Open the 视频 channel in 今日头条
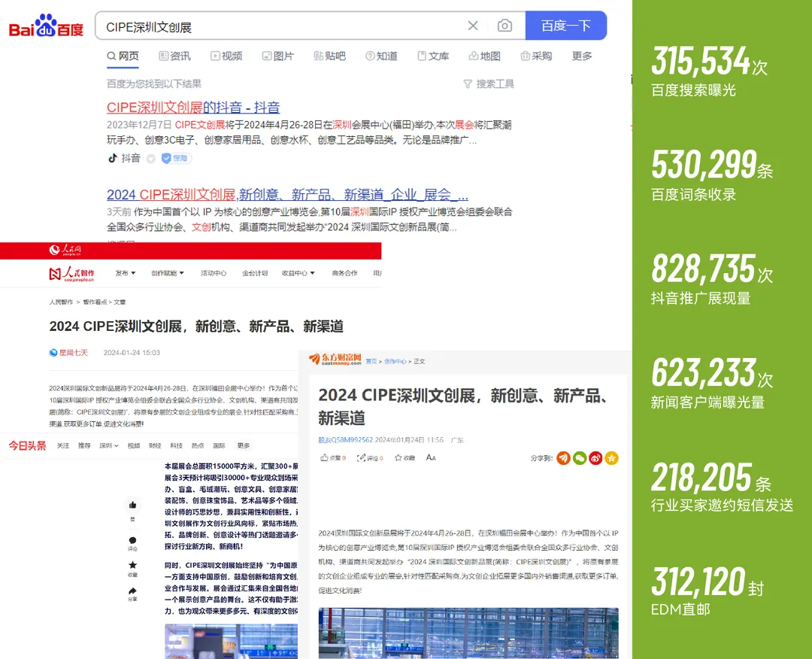The image size is (812, 659). 134,445
